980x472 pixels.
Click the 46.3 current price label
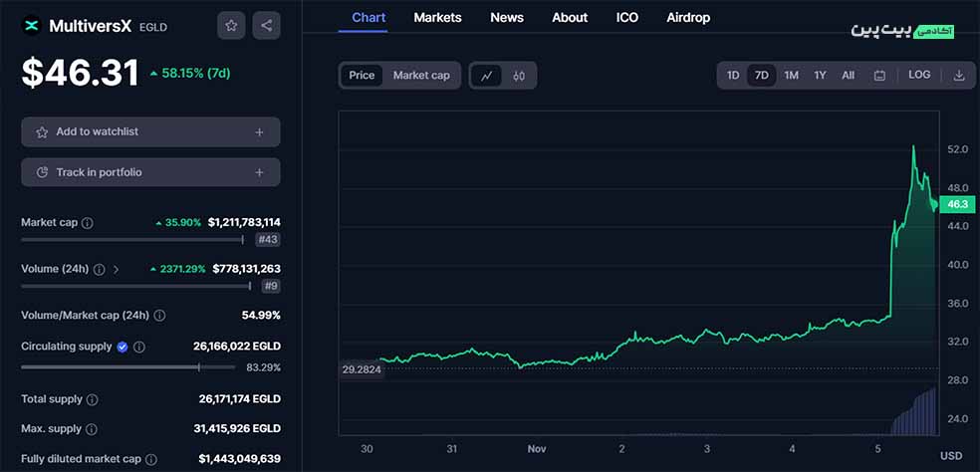tap(957, 204)
